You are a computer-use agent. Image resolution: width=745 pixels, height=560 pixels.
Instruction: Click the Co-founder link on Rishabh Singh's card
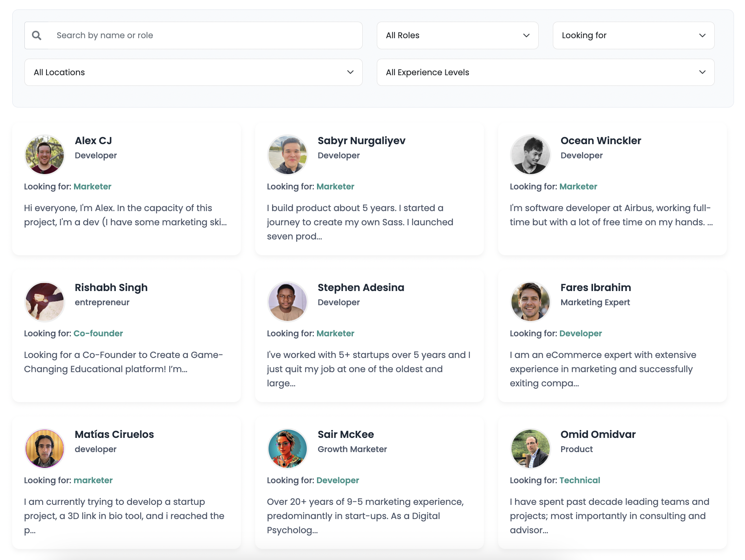98,333
